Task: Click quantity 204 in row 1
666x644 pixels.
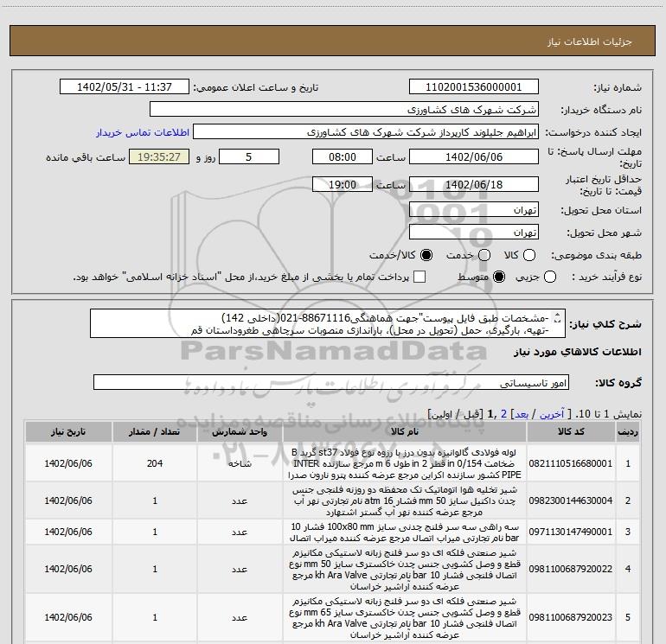Action: (155, 463)
